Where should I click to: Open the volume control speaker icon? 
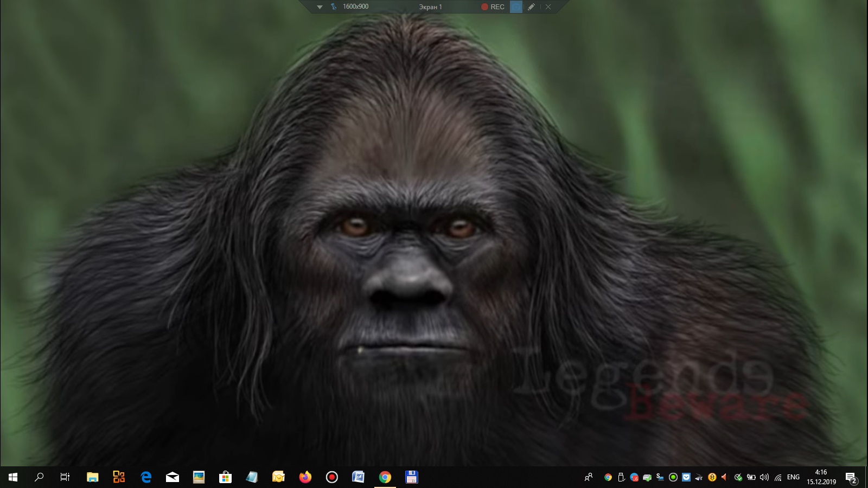[x=764, y=477]
